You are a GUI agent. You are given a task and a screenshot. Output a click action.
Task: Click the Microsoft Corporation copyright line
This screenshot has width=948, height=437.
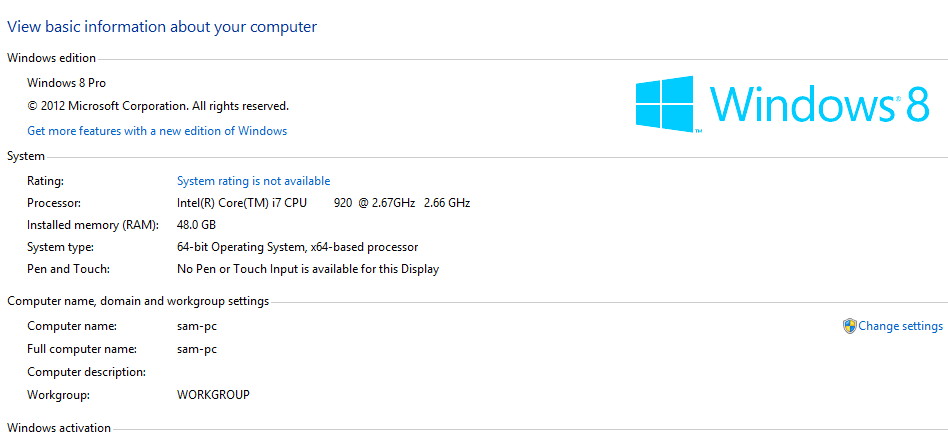158,106
